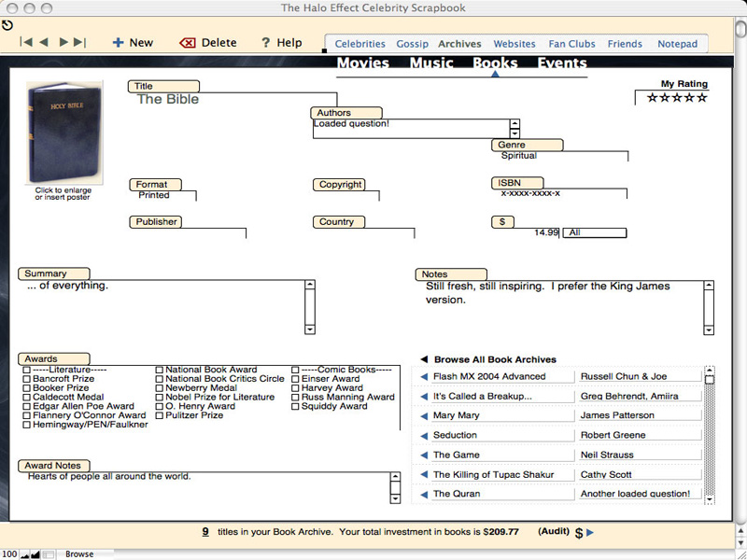The height and width of the screenshot is (560, 747).
Task: Select the Movies archive section
Action: point(363,63)
